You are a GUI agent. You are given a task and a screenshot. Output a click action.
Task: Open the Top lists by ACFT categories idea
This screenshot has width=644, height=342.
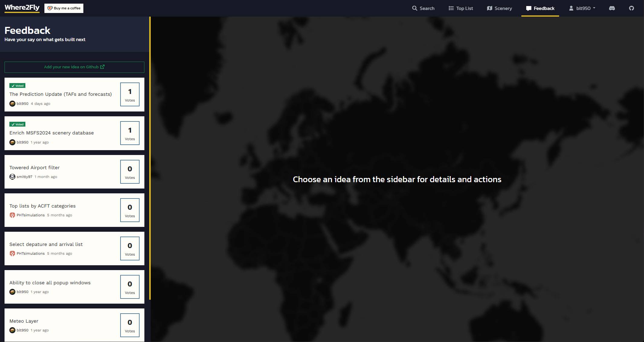tap(43, 206)
